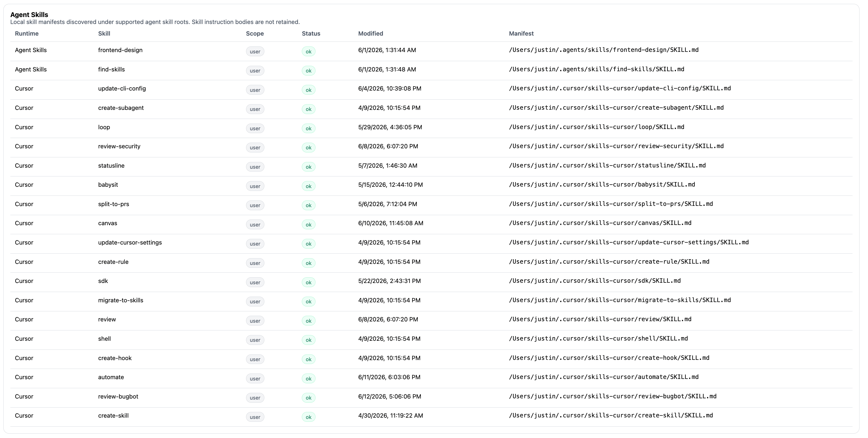Click the create-hook SKILL.md manifest path
Viewport: 868px width, 438px height.
pyautogui.click(x=609, y=358)
